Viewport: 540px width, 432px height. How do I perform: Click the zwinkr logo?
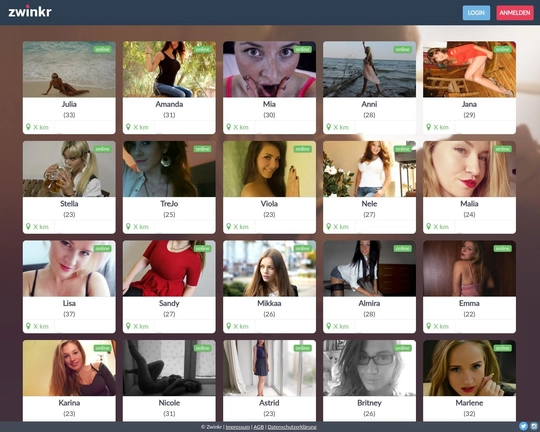[x=30, y=11]
